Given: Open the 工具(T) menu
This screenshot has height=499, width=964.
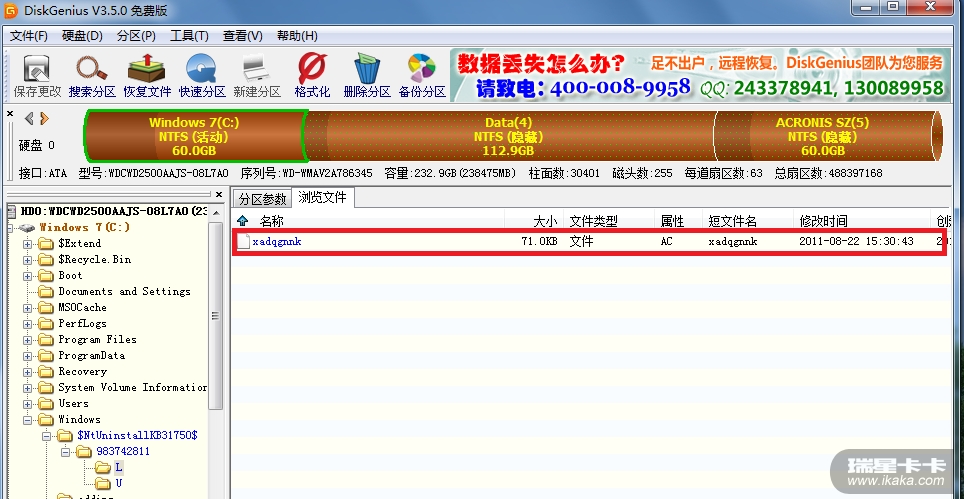Looking at the screenshot, I should coord(189,36).
